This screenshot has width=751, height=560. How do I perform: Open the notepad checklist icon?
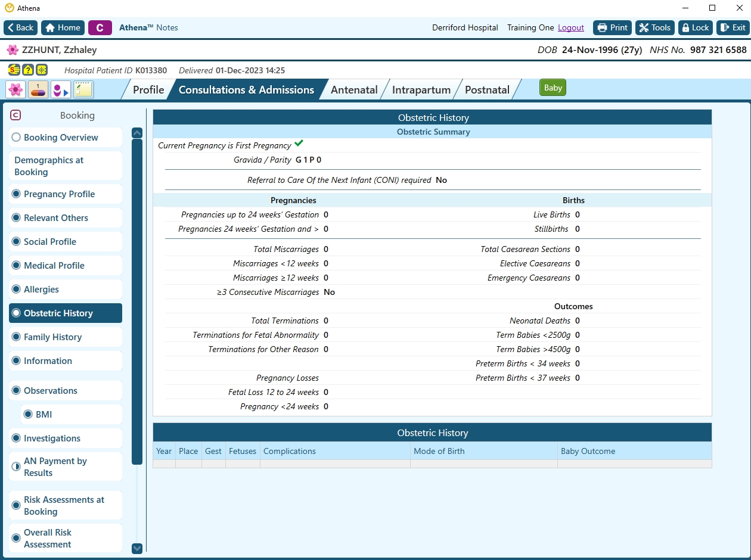point(83,89)
